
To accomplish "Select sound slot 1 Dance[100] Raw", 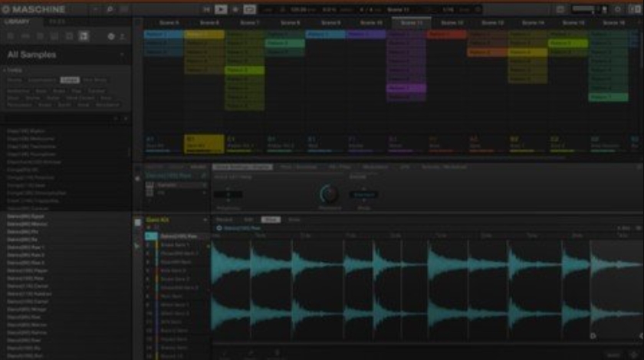I will click(177, 237).
